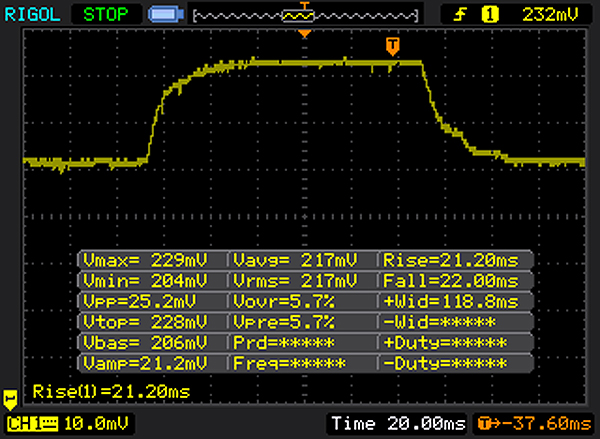Screen dimensions: 600x439
Task: Click the orange triangle at the top center
Action: (305, 35)
